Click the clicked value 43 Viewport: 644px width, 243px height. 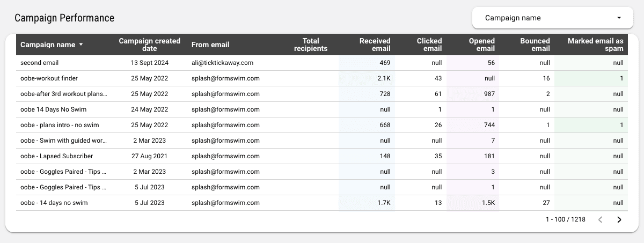tap(438, 78)
